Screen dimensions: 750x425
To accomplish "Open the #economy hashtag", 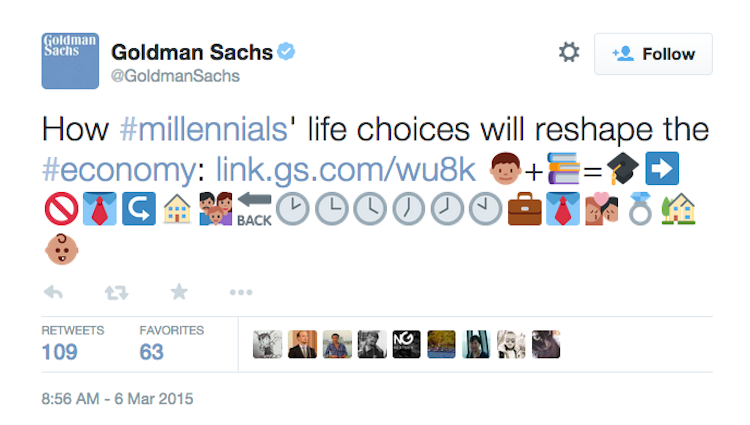I will [x=119, y=170].
